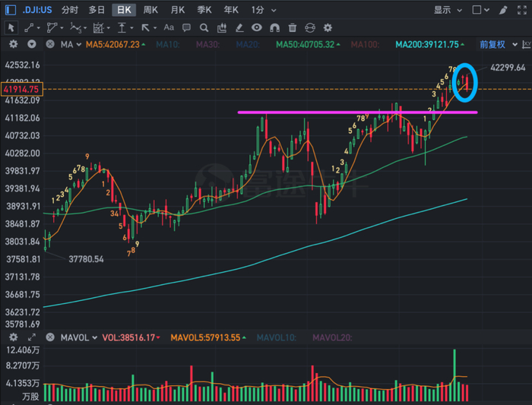Screen dimensions: 532x405
Task: Toggle drawings visibility with eye icon
Action: (x=257, y=27)
